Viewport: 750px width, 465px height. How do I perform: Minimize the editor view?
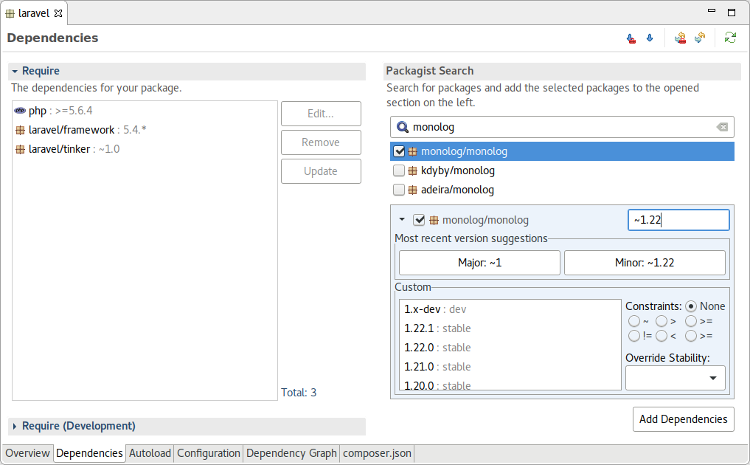click(712, 11)
